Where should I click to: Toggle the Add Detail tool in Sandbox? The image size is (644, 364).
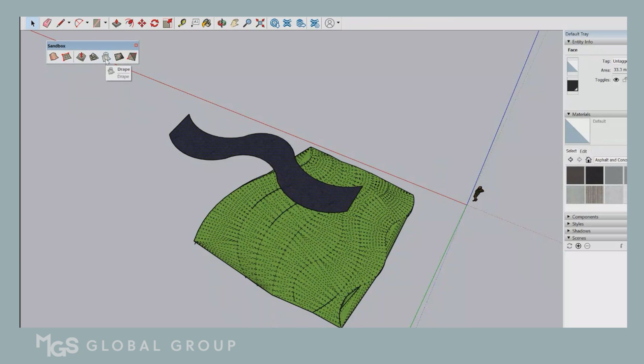(118, 57)
